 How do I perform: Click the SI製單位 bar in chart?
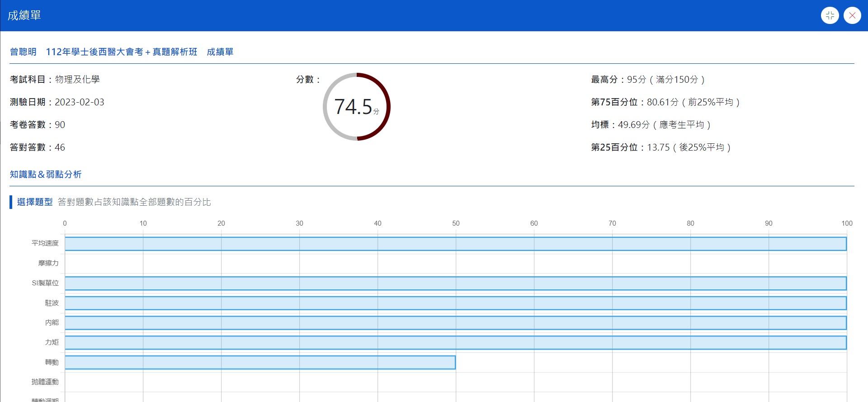coord(456,284)
